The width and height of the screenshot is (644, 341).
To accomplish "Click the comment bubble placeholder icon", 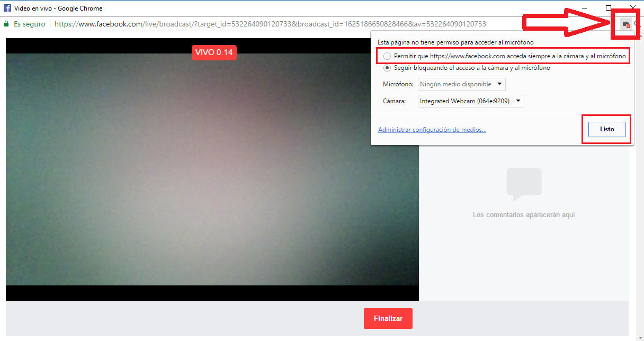I will 524,184.
